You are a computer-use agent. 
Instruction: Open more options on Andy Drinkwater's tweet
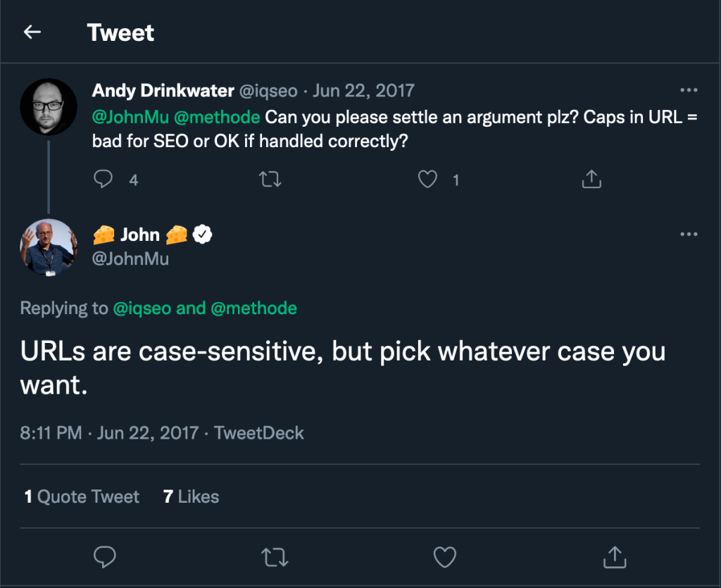[x=689, y=90]
